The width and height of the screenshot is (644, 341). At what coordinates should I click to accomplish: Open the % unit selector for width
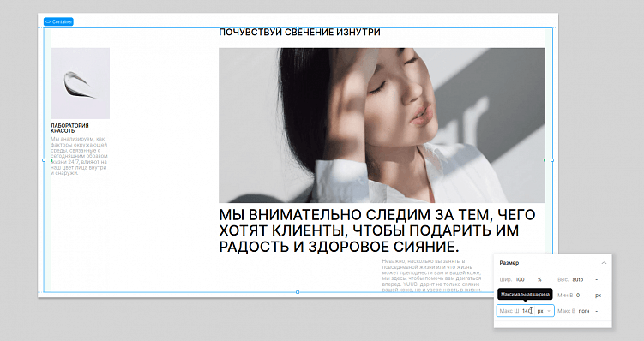pos(539,279)
